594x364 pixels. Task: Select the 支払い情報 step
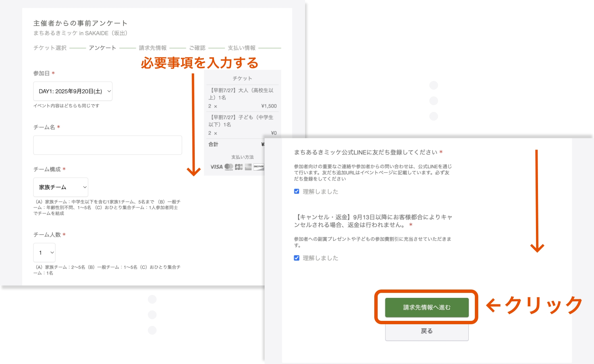pos(242,48)
